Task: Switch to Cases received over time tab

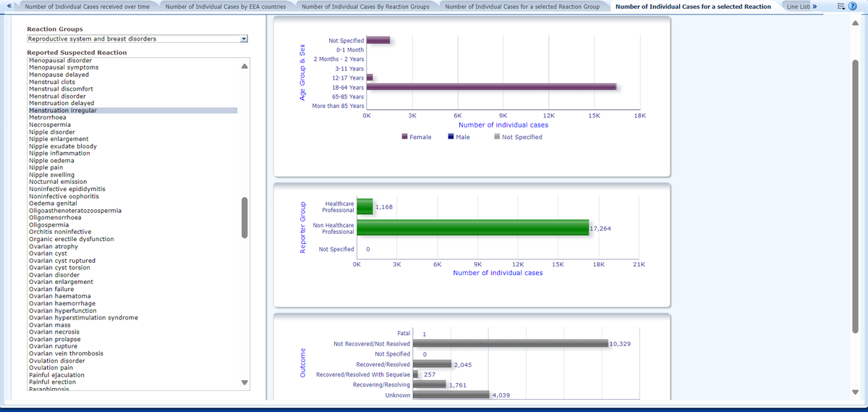Action: (87, 7)
